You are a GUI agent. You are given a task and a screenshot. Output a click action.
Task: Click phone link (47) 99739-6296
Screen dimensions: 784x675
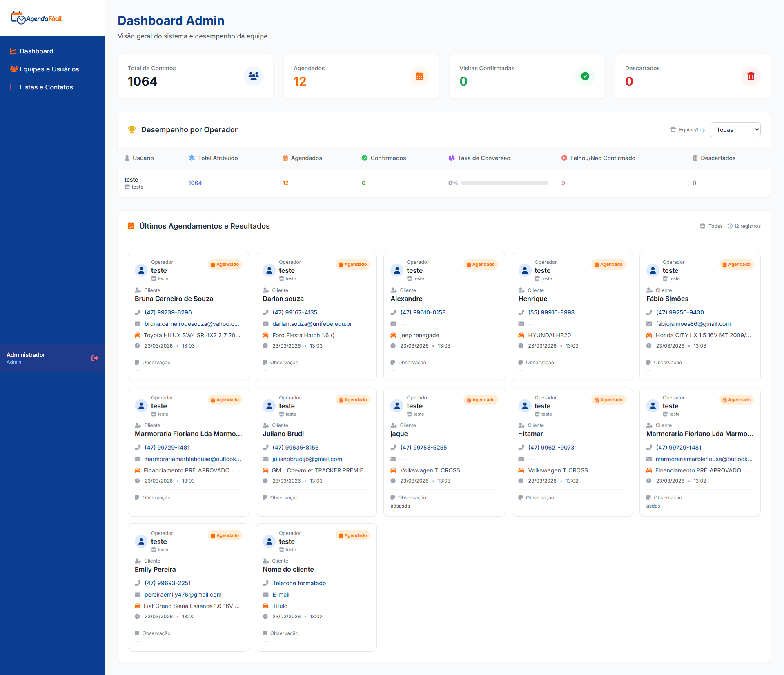[168, 312]
